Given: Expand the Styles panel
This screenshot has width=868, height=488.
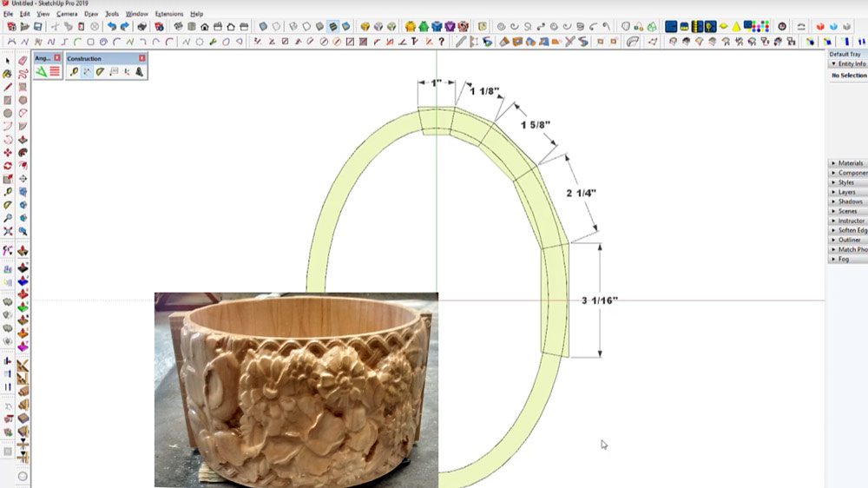Looking at the screenshot, I should tap(847, 182).
